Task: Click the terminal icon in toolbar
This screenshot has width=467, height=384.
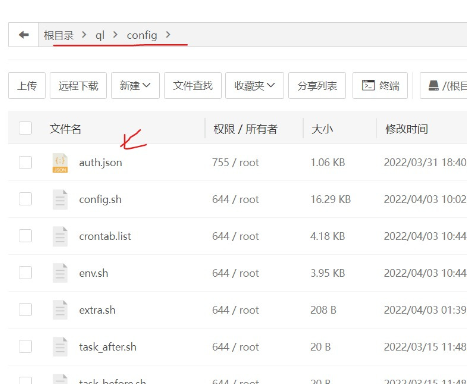Action: point(368,85)
